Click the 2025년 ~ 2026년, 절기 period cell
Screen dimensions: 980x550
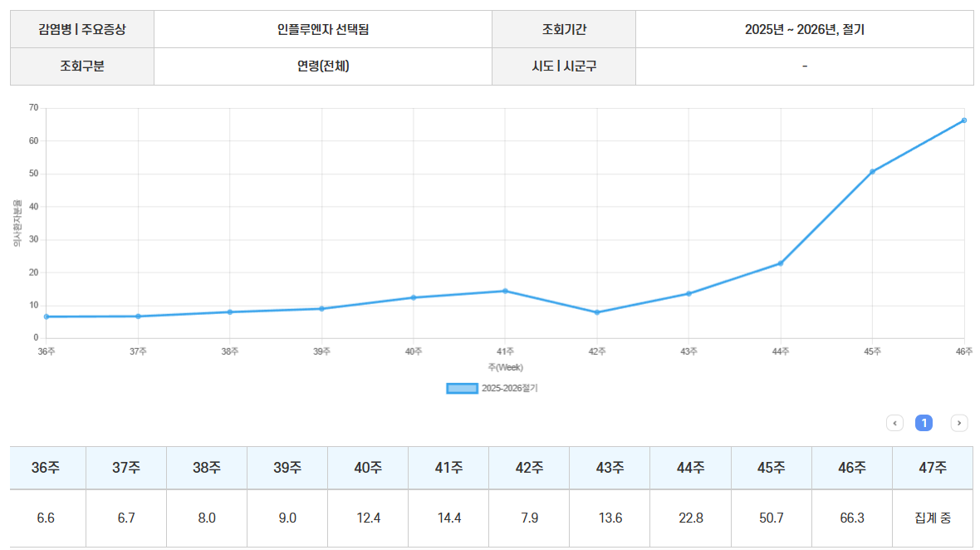point(804,29)
